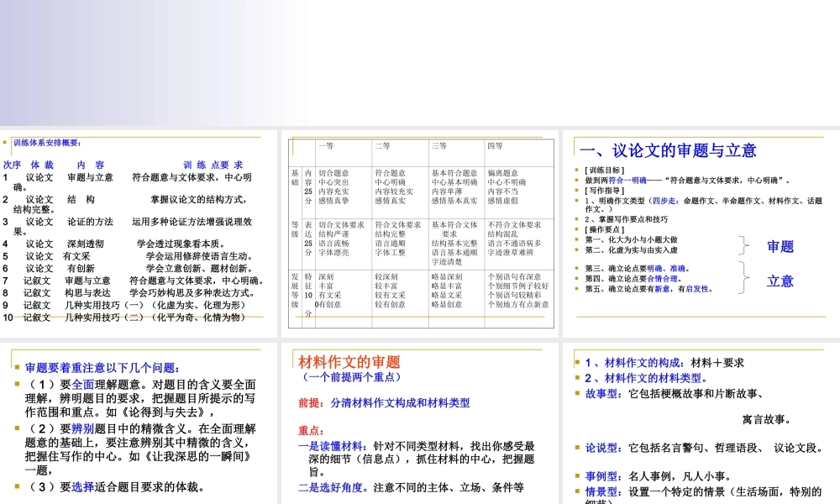This screenshot has width=840, height=504.
Task: Click the bullet ［训练目标］
Action: tap(605, 171)
